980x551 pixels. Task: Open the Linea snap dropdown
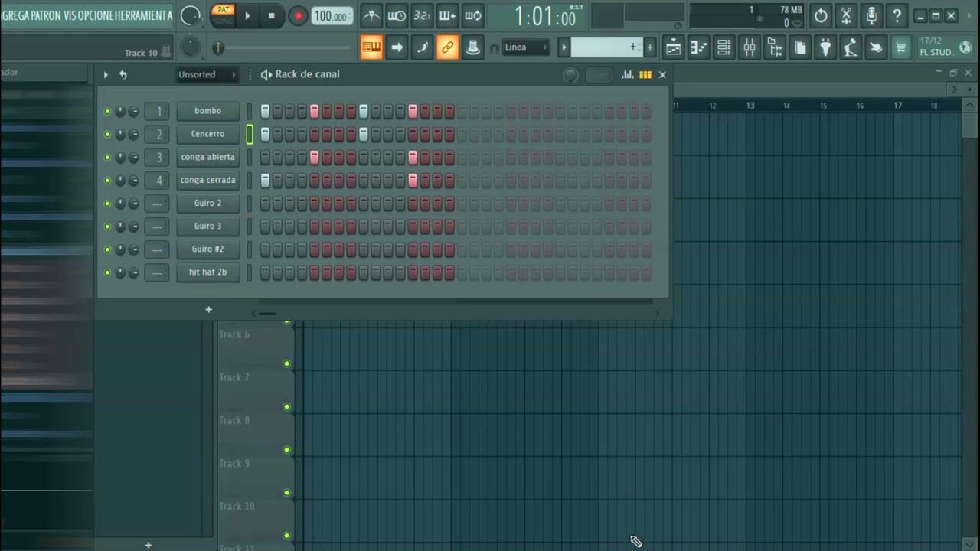[x=526, y=47]
